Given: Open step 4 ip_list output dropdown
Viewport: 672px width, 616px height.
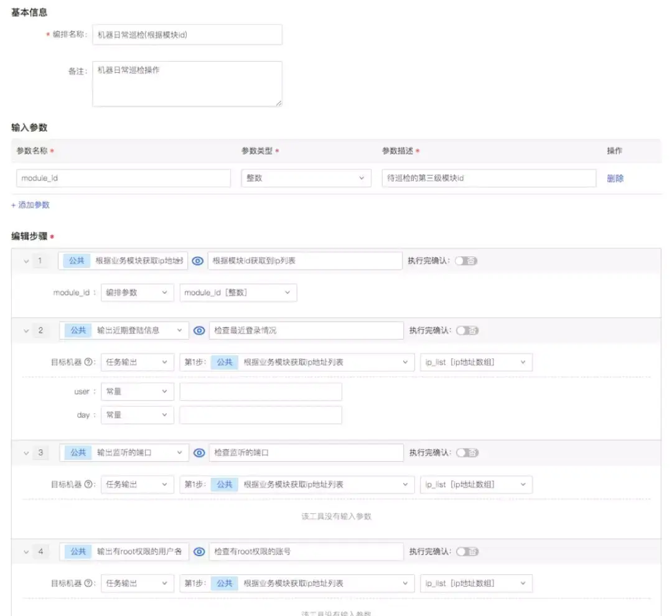Looking at the screenshot, I should click(x=476, y=584).
